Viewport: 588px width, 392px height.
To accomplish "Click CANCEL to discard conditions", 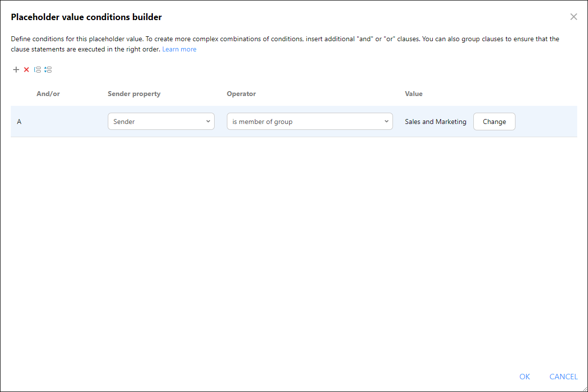I will coord(563,376).
